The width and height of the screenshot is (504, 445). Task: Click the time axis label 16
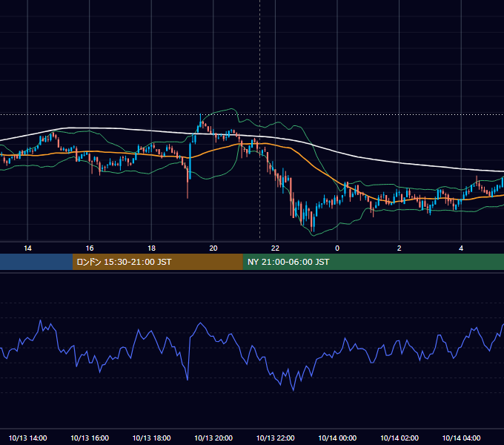click(90, 248)
